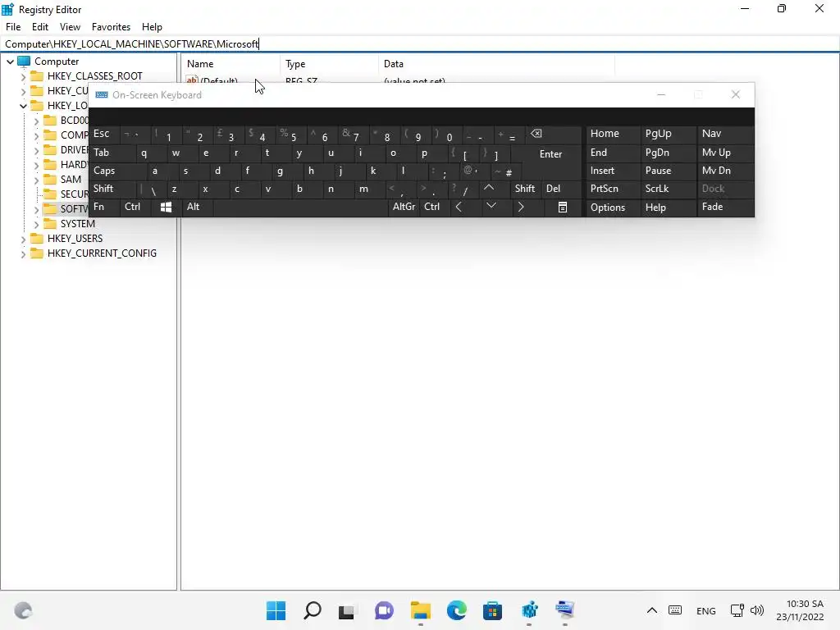Select the Computer icon in registry tree
Viewport: 840px width, 630px height.
coord(24,61)
